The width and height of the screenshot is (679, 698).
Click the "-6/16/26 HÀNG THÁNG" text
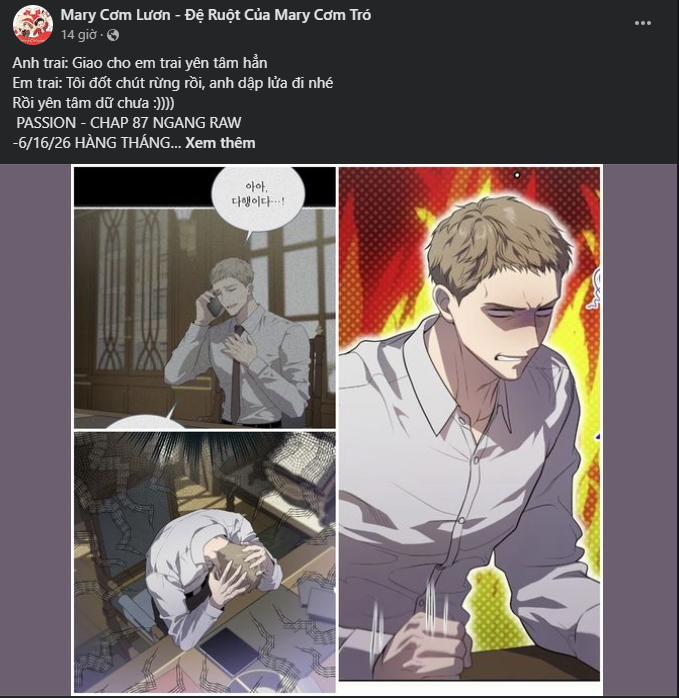point(97,143)
